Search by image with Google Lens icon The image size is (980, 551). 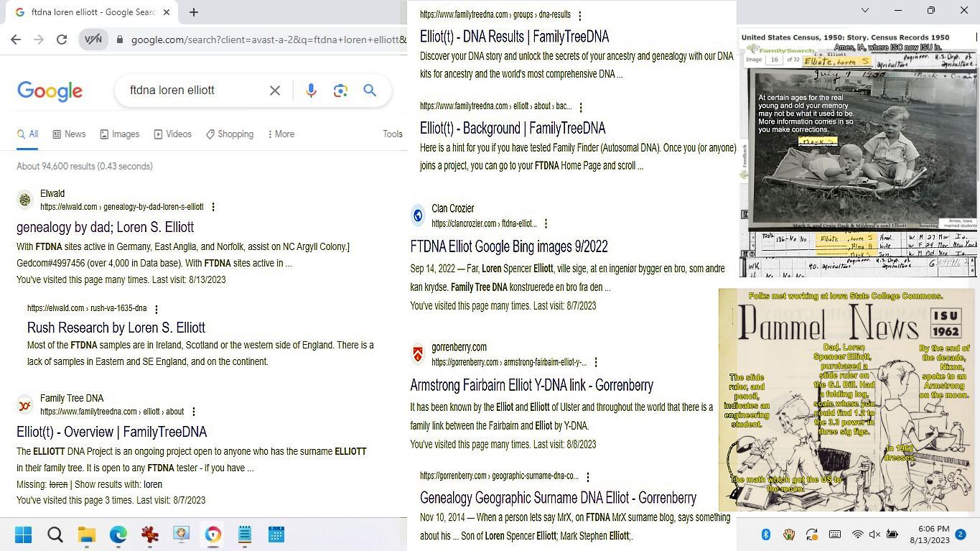340,91
